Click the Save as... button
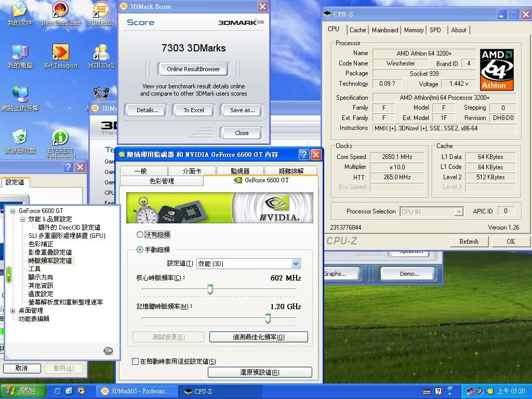 pyautogui.click(x=242, y=110)
